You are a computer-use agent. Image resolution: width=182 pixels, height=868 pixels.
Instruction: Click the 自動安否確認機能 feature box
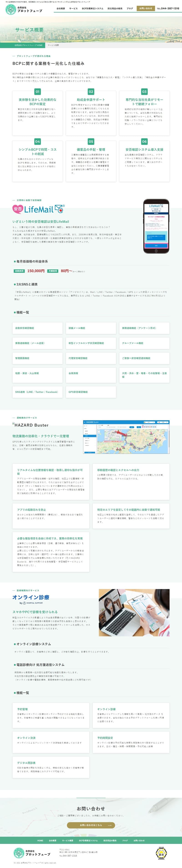[x=37, y=328]
